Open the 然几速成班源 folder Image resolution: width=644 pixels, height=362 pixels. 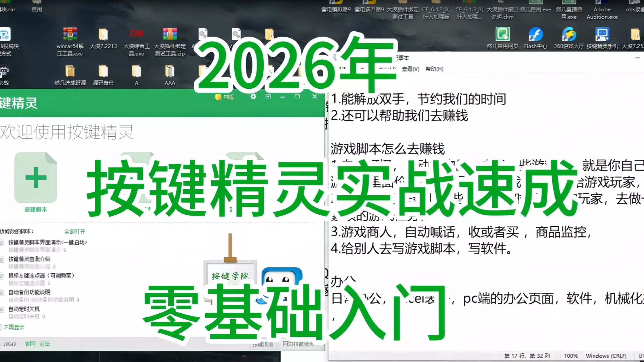click(x=70, y=75)
